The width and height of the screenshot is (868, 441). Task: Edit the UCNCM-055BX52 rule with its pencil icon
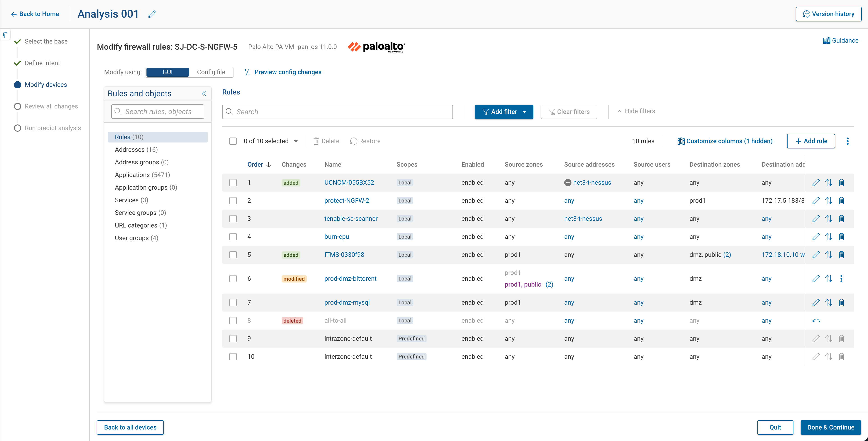[x=816, y=182]
